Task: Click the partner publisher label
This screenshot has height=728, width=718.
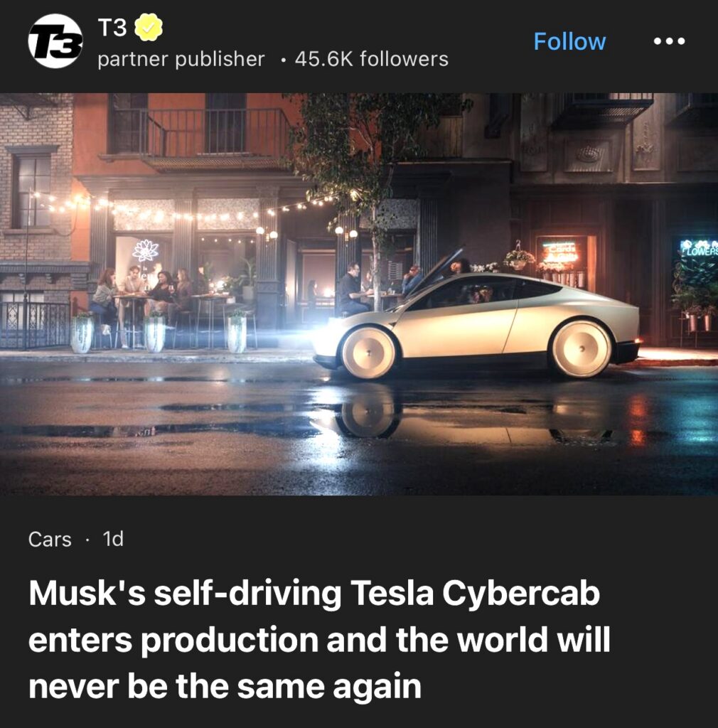Action: tap(181, 59)
